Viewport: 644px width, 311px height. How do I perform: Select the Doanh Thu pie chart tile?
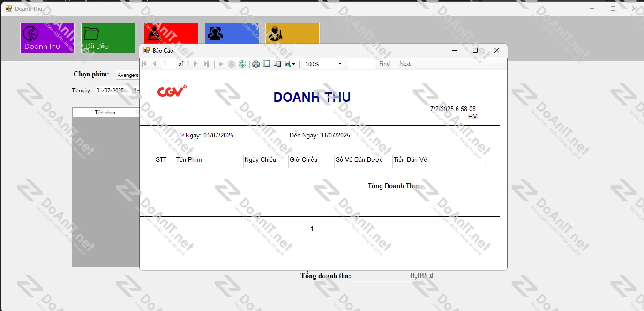pyautogui.click(x=47, y=38)
